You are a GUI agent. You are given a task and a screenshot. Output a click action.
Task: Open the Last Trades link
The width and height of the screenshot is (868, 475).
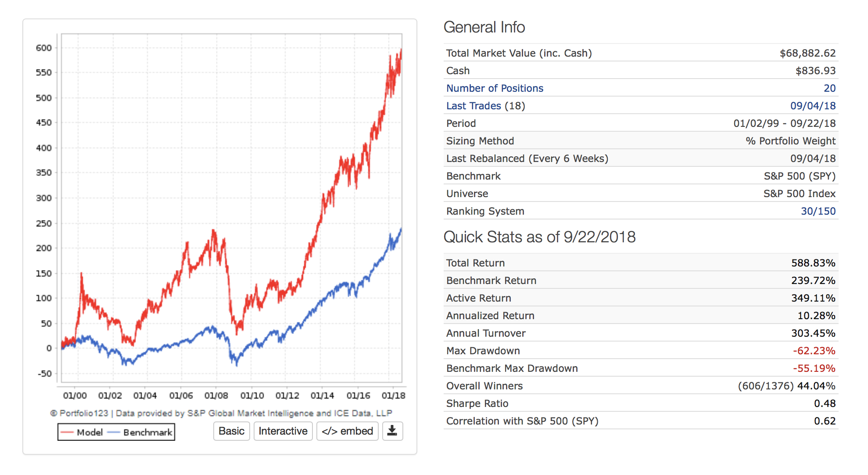coord(473,106)
